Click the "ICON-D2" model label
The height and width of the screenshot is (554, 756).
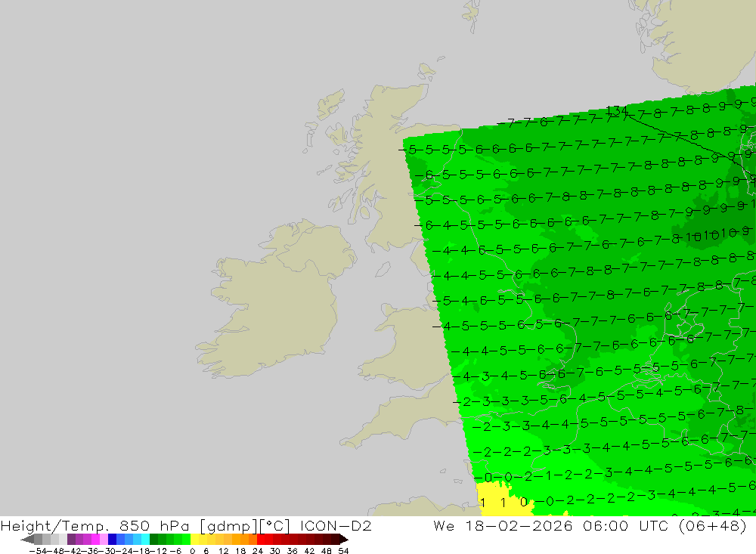(336, 525)
